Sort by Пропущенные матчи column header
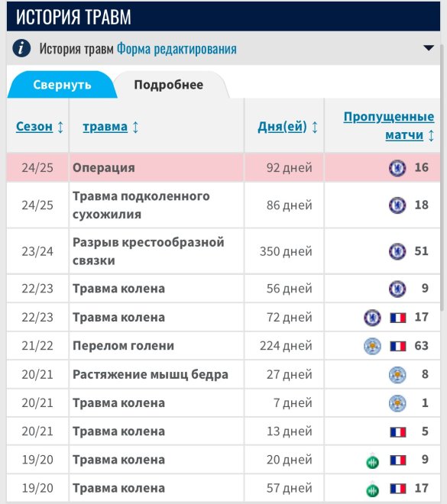This screenshot has height=504, width=447. click(x=389, y=126)
